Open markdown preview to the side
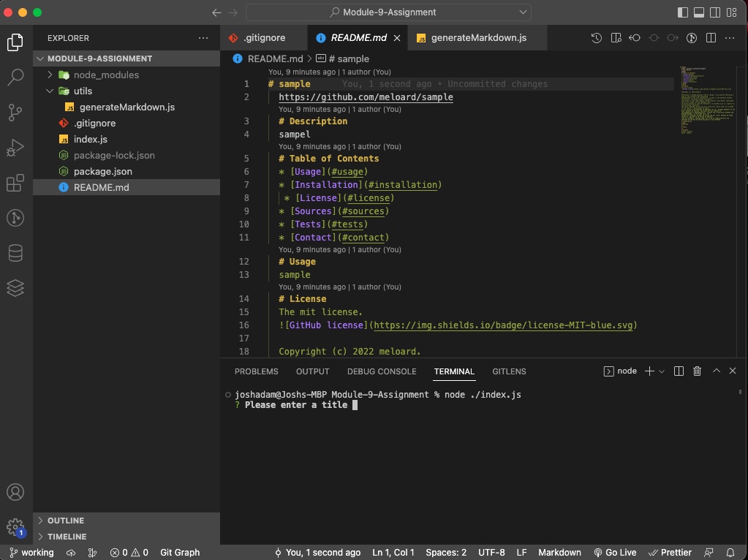Image resolution: width=748 pixels, height=560 pixels. [x=616, y=38]
